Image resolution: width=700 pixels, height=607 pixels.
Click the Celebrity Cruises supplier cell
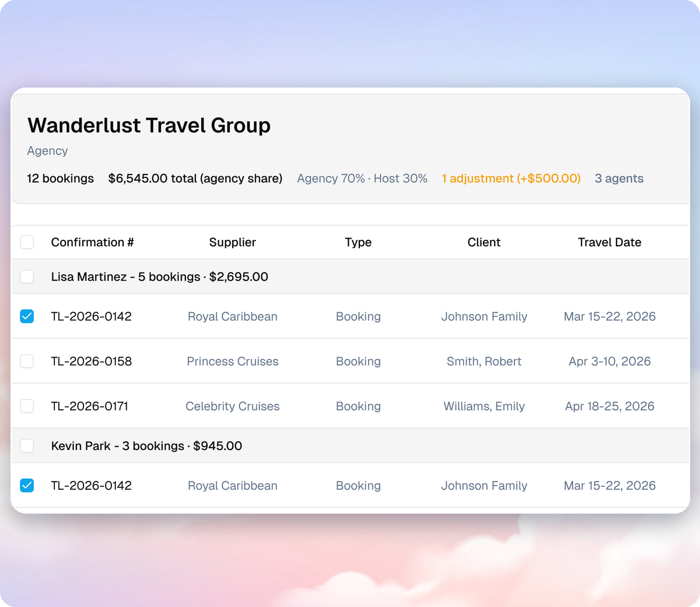coord(233,406)
